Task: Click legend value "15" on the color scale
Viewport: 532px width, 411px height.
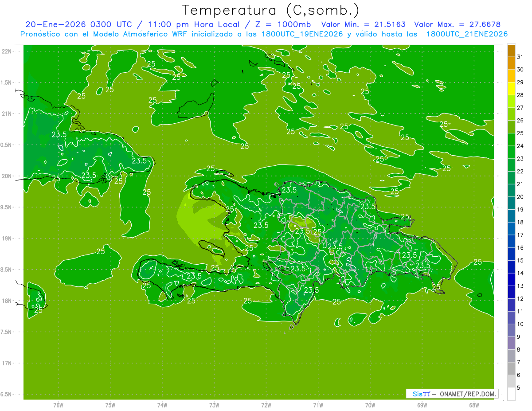Action: tap(520, 260)
